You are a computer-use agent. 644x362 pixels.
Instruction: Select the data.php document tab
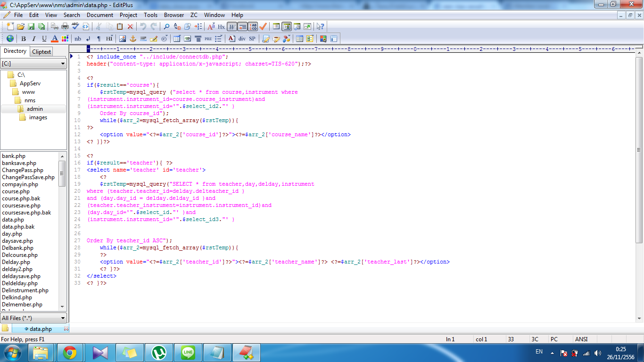click(41, 329)
